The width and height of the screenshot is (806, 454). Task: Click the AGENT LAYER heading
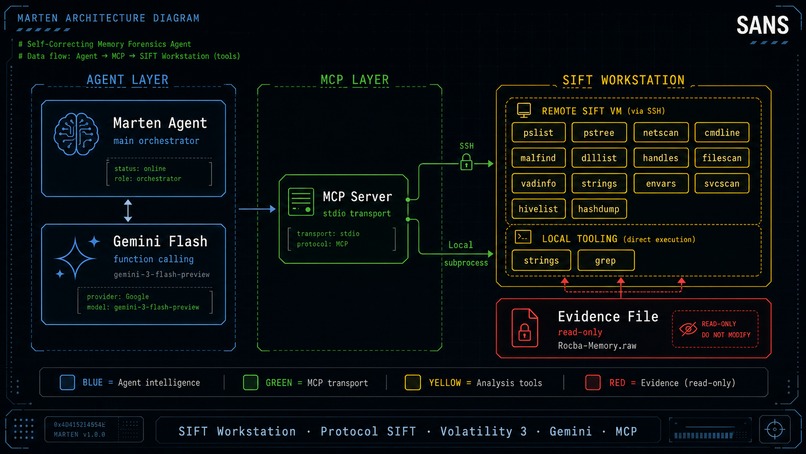pos(127,80)
